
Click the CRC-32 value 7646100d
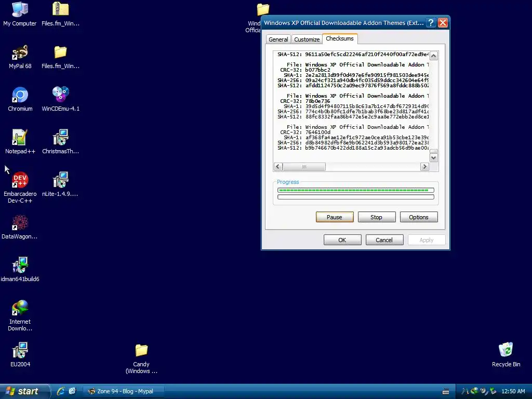[x=317, y=132]
